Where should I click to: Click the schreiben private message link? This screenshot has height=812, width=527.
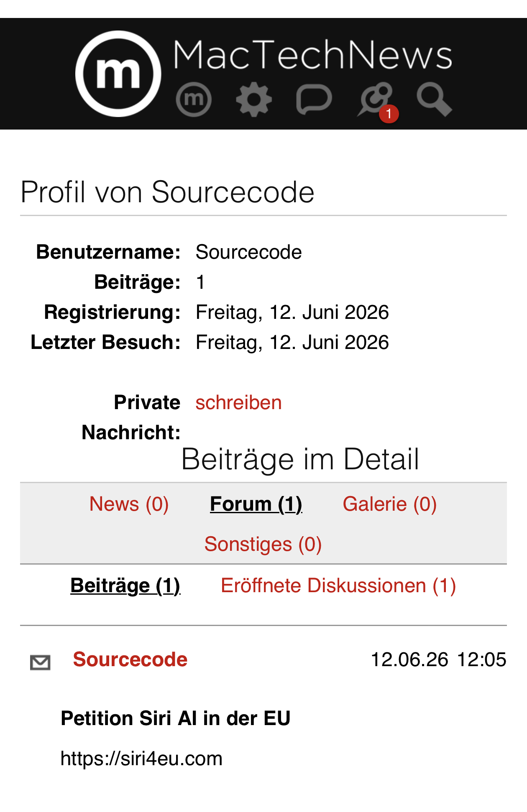(x=238, y=402)
